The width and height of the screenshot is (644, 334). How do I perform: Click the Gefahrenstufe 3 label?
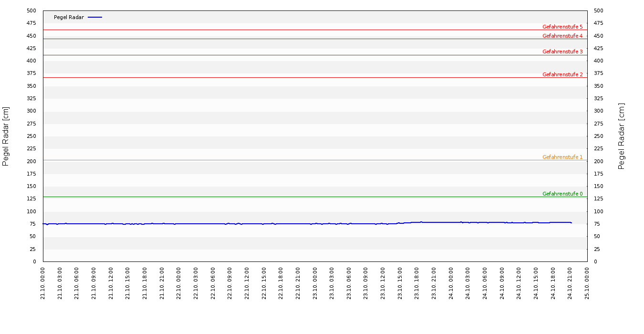point(562,52)
